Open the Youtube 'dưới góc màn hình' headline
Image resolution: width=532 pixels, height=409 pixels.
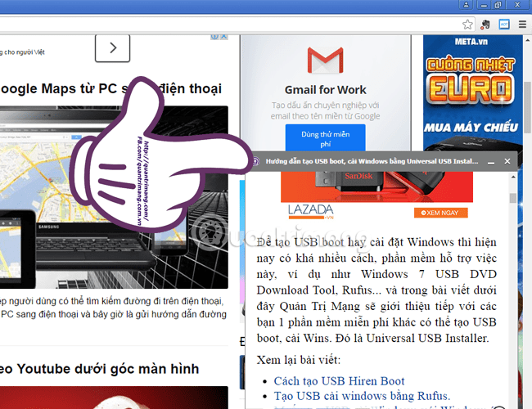click(x=99, y=369)
